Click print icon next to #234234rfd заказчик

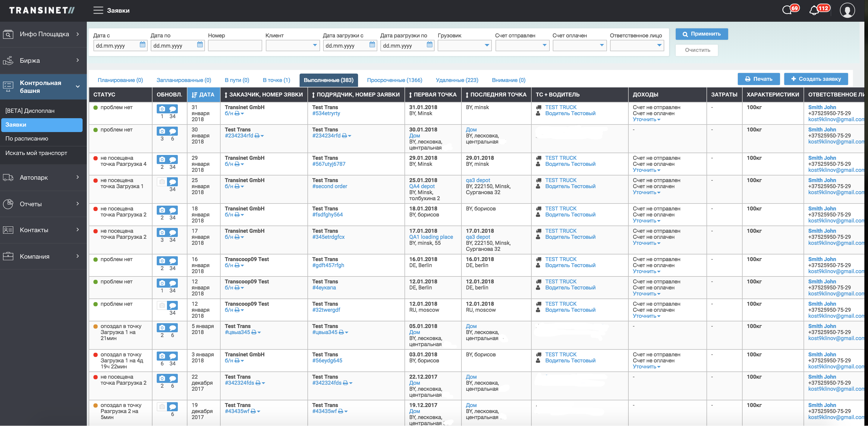click(257, 136)
